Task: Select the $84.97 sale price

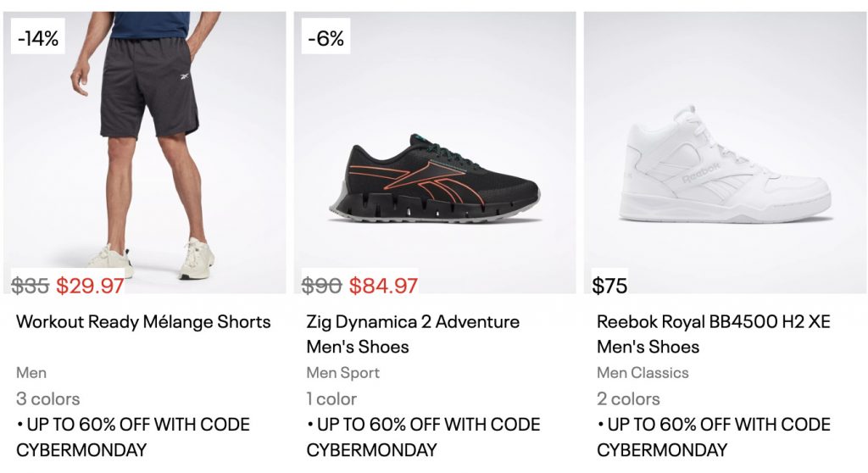Action: coord(383,286)
